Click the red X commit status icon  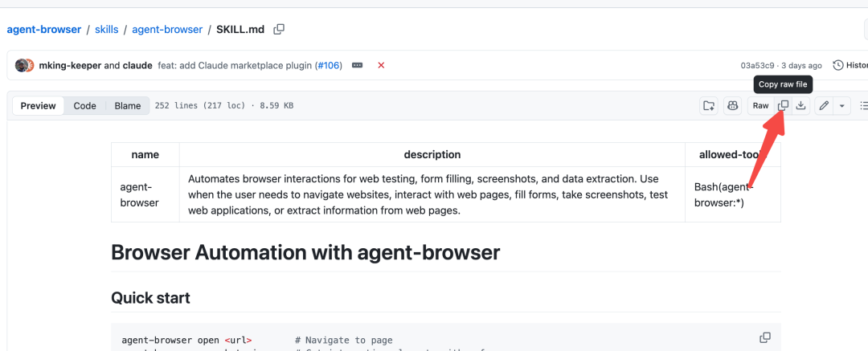click(381, 65)
